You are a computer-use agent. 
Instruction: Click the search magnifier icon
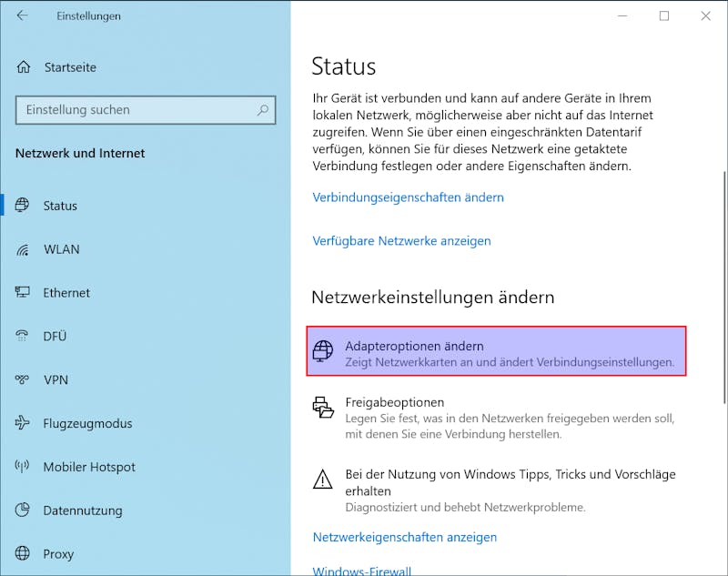(x=263, y=110)
